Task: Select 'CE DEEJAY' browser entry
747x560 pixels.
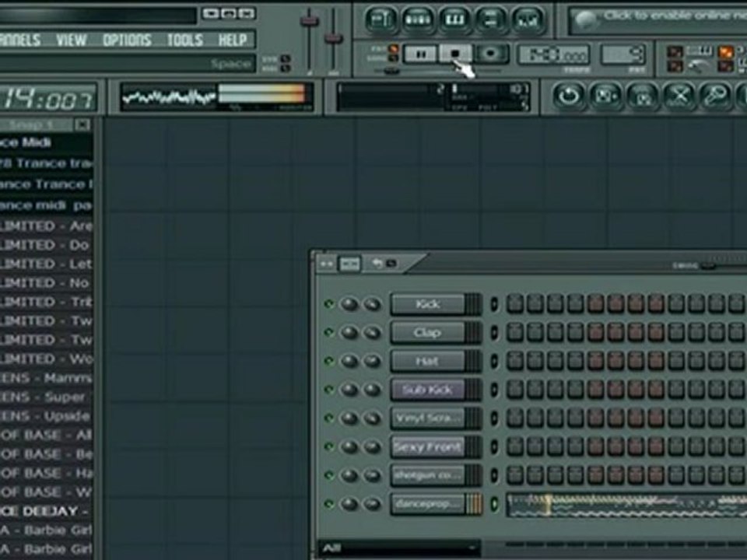Action: [x=47, y=512]
